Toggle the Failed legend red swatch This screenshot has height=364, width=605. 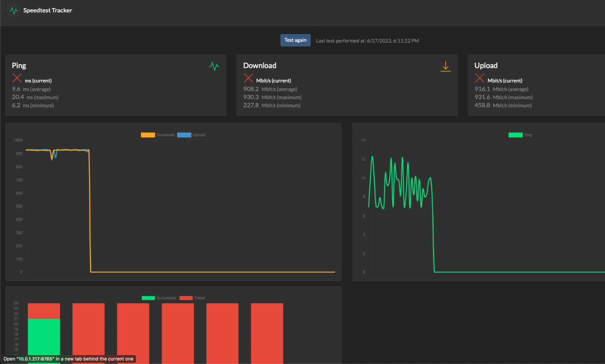click(186, 298)
